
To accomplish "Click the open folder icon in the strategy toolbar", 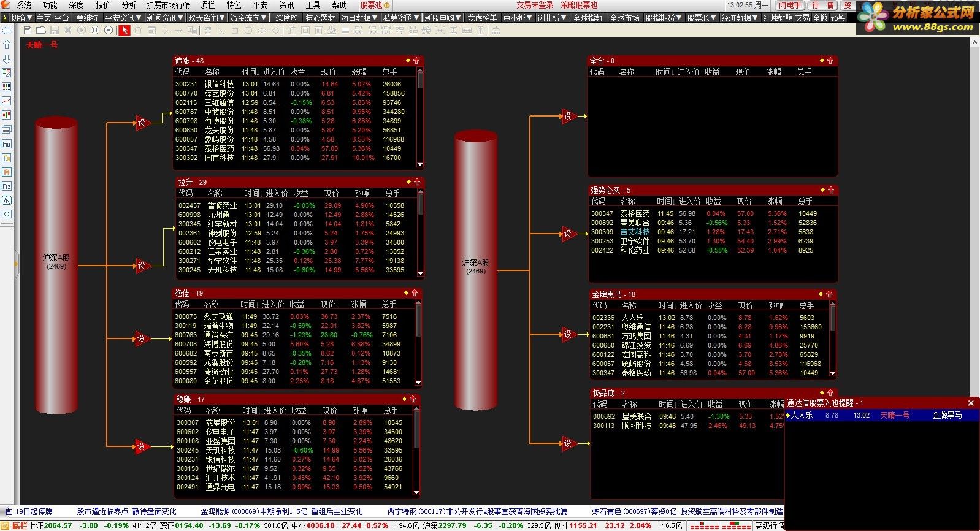I will click(41, 30).
